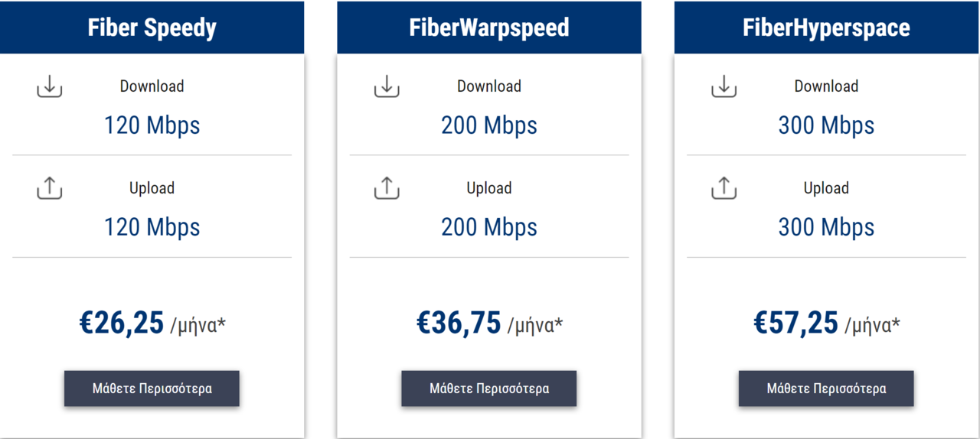Select the download icon under FiberWarpspeed

click(x=387, y=86)
